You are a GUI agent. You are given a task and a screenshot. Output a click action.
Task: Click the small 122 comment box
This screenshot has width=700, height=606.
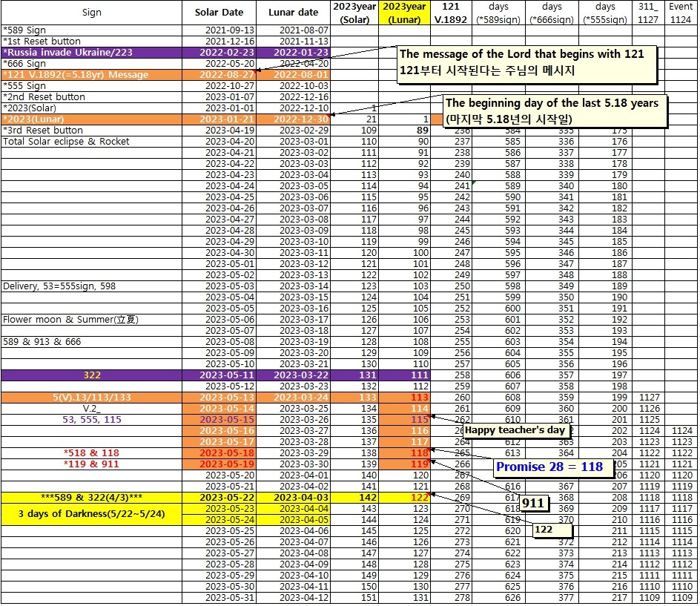pyautogui.click(x=552, y=530)
